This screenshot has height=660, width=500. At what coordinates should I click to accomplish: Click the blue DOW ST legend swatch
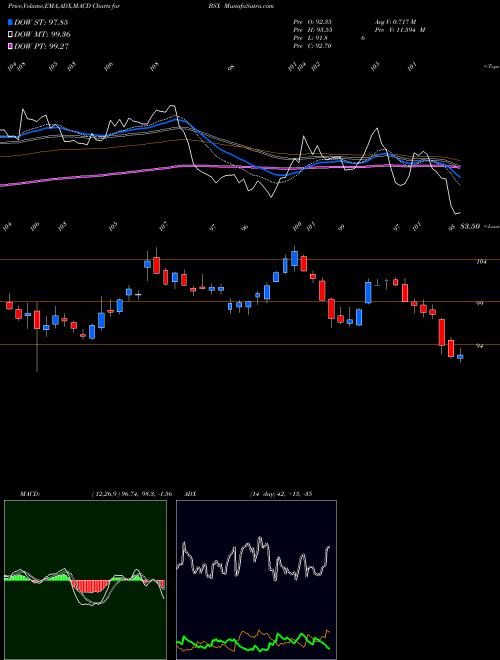point(11,22)
